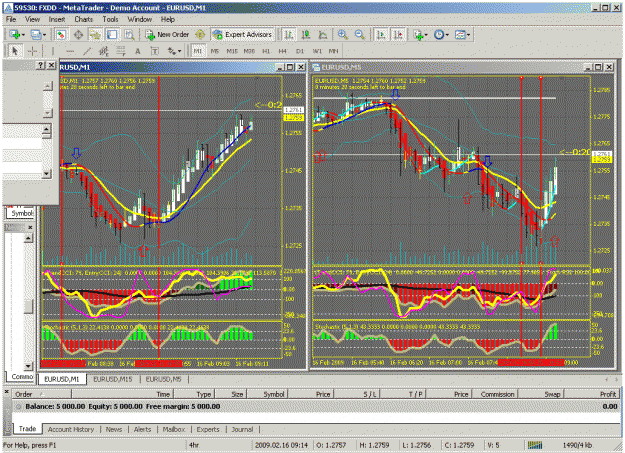Open the Journal tab in Terminal
This screenshot has height=453, width=625.
(242, 429)
